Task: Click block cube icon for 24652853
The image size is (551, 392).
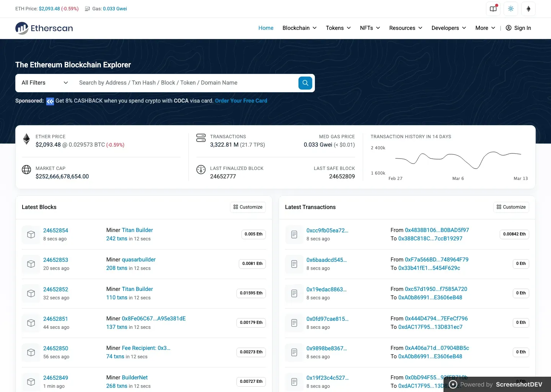Action: pyautogui.click(x=31, y=264)
